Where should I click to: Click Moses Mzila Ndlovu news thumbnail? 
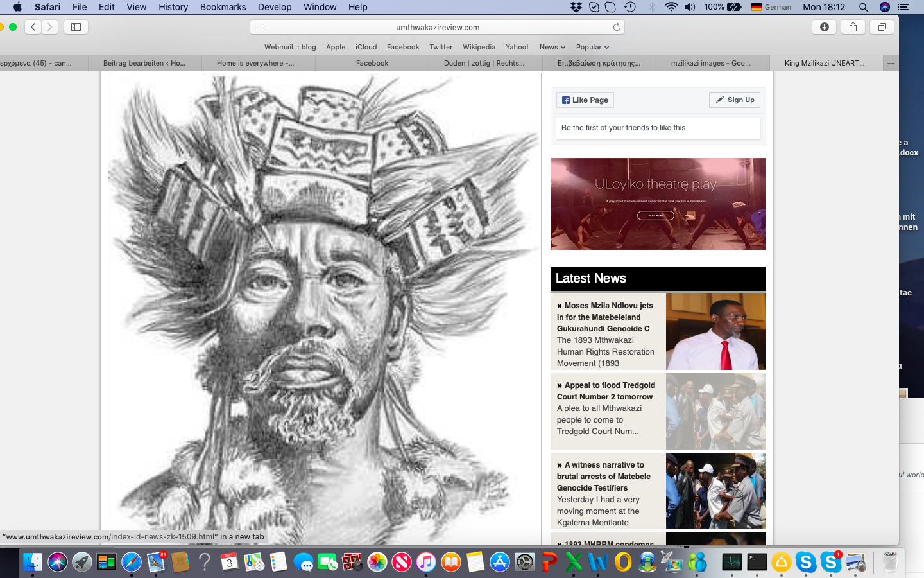coord(716,331)
